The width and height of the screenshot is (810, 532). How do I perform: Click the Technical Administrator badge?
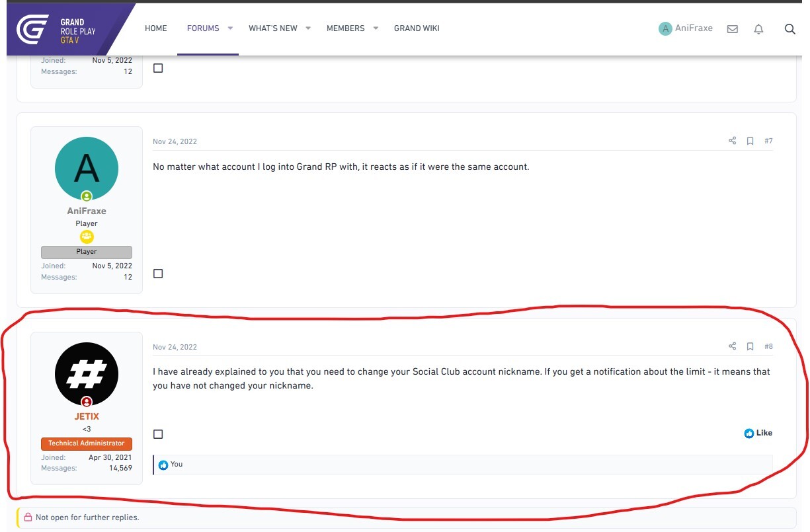pyautogui.click(x=87, y=443)
